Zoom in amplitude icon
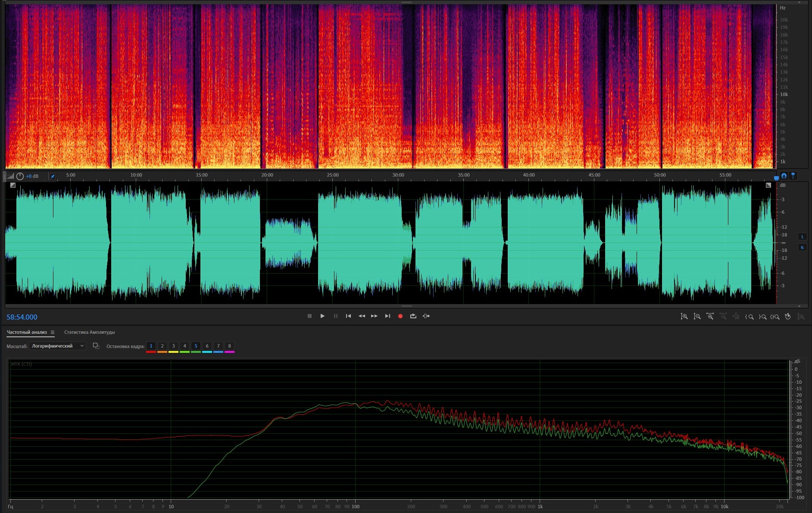This screenshot has width=812, height=513. 684,317
